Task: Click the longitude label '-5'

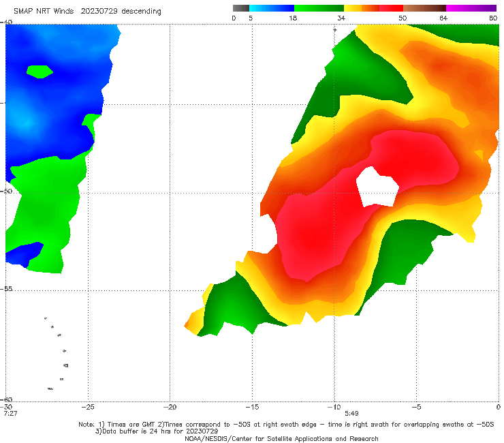Action: click(416, 407)
